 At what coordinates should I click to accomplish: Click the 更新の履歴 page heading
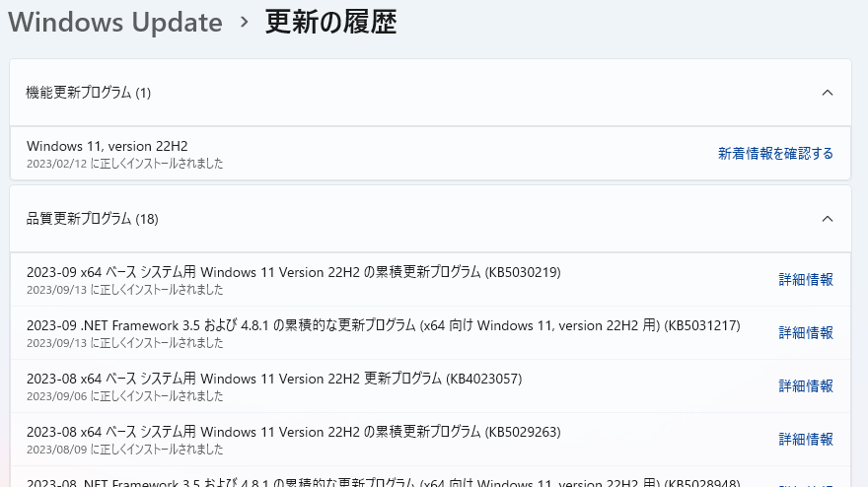(x=331, y=23)
